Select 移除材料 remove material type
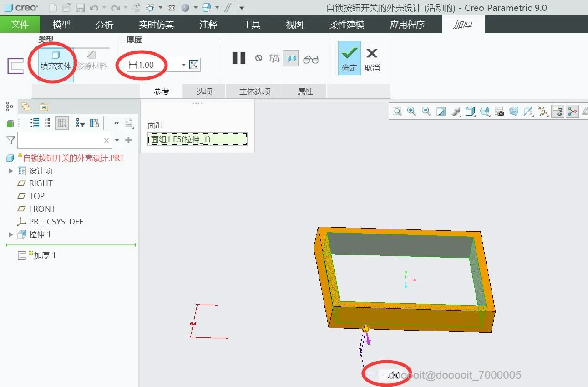The image size is (588, 387). tap(91, 60)
